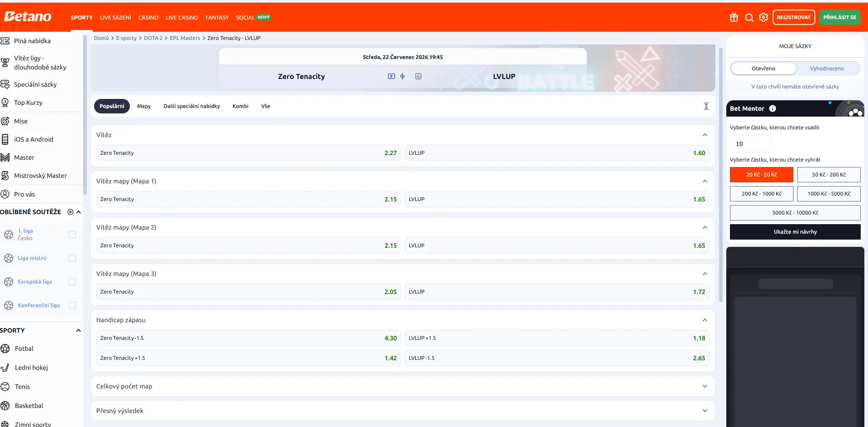This screenshot has height=427, width=868.
Task: Collapse the Handicap zápasu market
Action: [705, 320]
